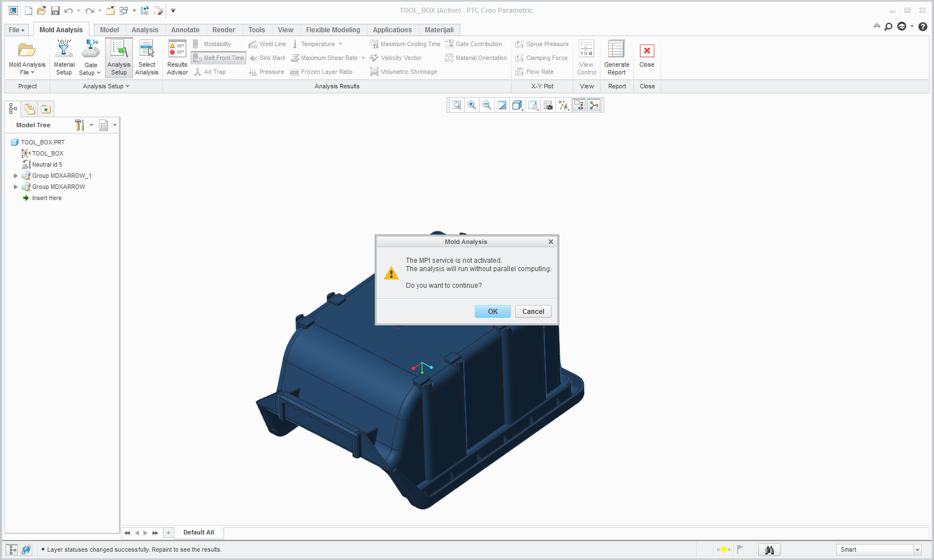Switch to the Annotate ribbon tab
934x560 pixels.
click(x=185, y=30)
